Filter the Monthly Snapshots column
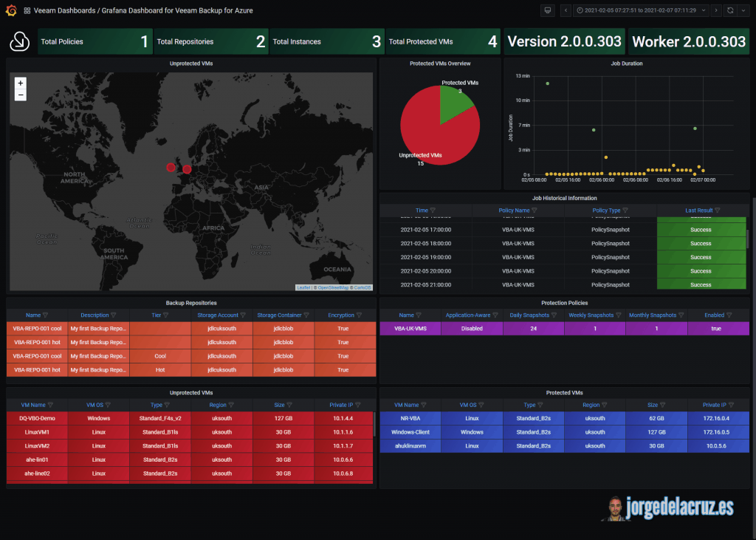 click(681, 315)
